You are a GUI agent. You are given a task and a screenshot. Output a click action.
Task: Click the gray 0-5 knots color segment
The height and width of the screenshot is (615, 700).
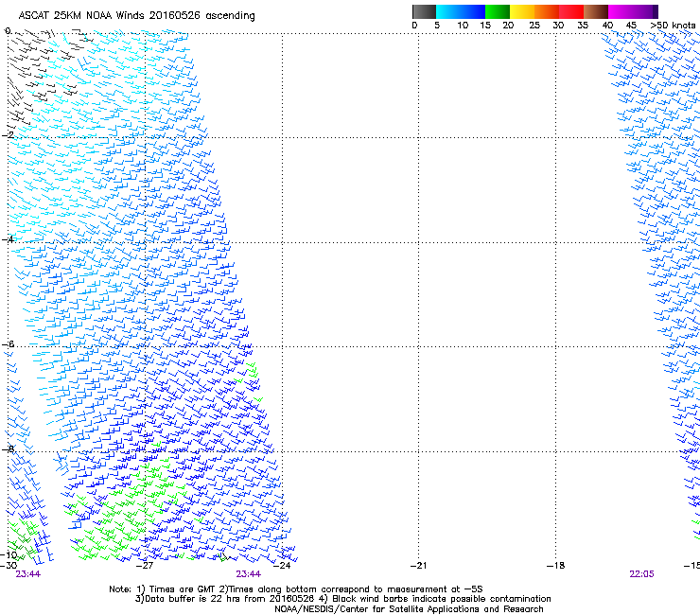click(x=424, y=11)
